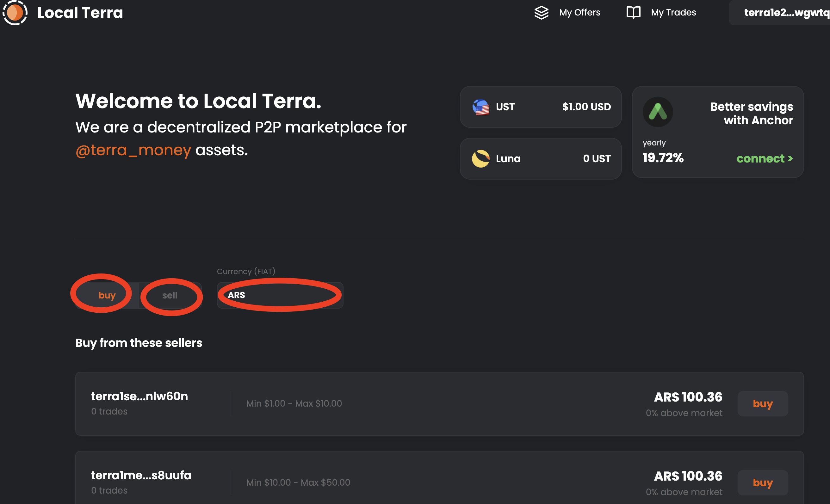Open the My Offers menu item

579,13
